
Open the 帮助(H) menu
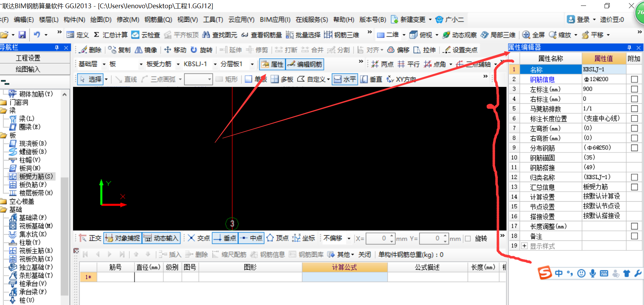(x=344, y=20)
